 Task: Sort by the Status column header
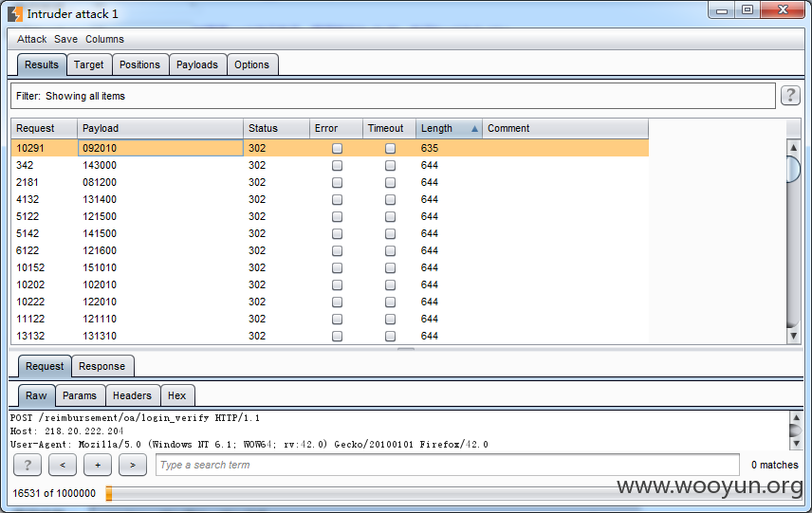point(276,128)
